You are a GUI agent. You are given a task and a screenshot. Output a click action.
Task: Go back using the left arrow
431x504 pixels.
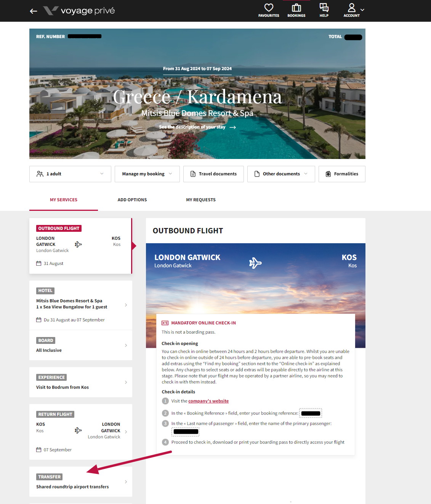pos(34,11)
